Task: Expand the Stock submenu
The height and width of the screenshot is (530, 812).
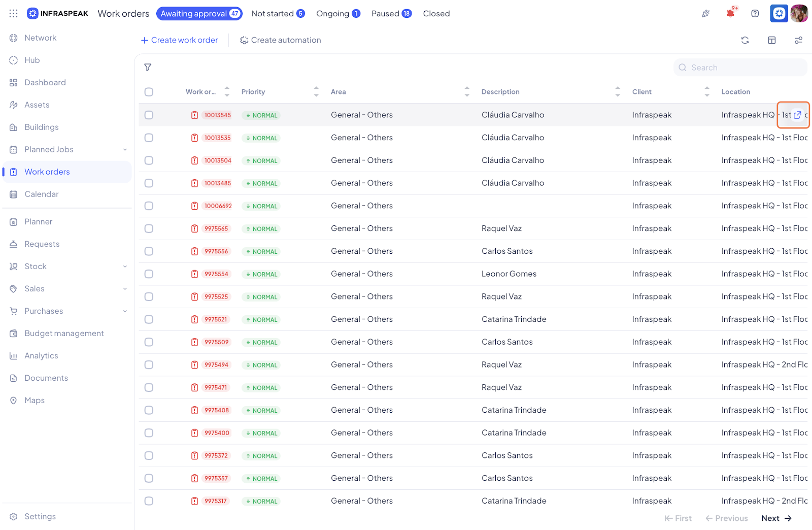Action: (125, 267)
